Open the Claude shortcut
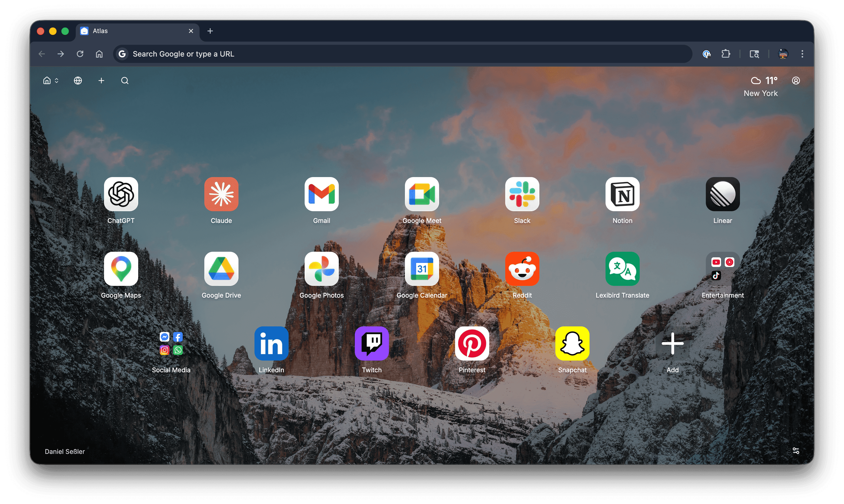 click(221, 194)
